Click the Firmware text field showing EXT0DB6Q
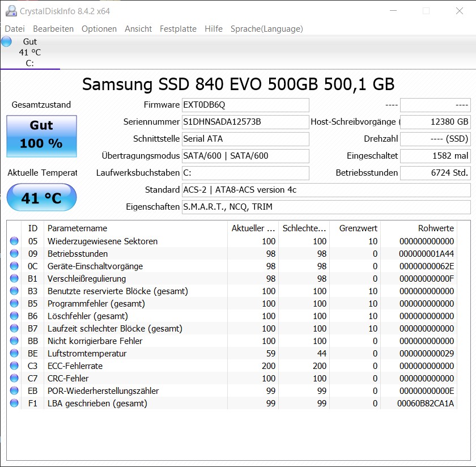 [245, 105]
